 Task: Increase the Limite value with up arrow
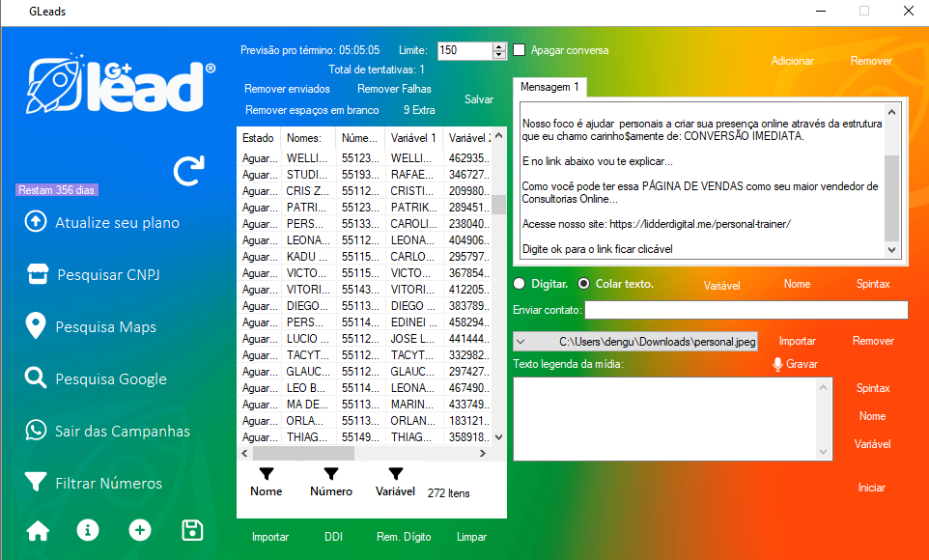(x=499, y=46)
